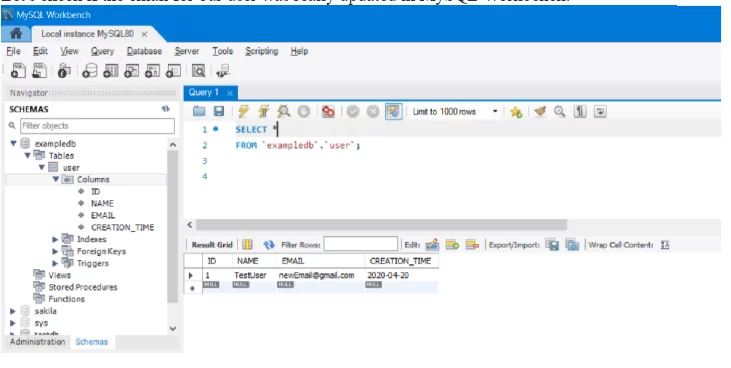Viewport: 731px width, 368px height.
Task: Save query as snippet star icon
Action: pos(516,111)
